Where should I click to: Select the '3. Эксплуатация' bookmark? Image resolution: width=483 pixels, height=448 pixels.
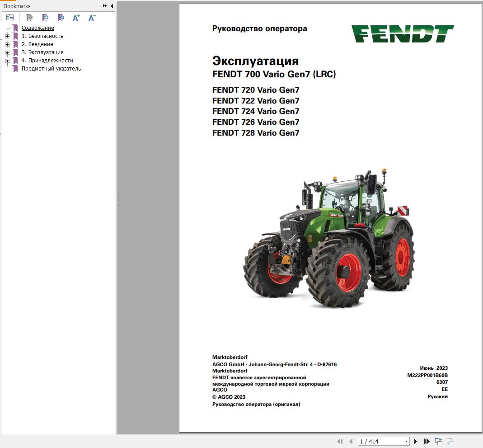[x=42, y=52]
